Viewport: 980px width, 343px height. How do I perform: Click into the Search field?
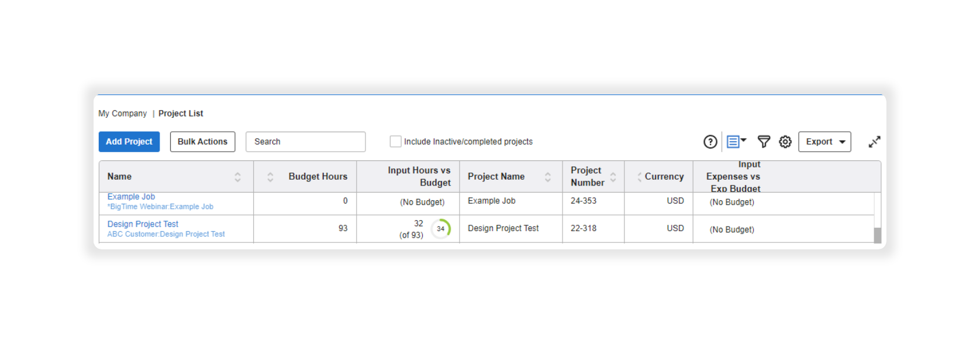(x=305, y=142)
